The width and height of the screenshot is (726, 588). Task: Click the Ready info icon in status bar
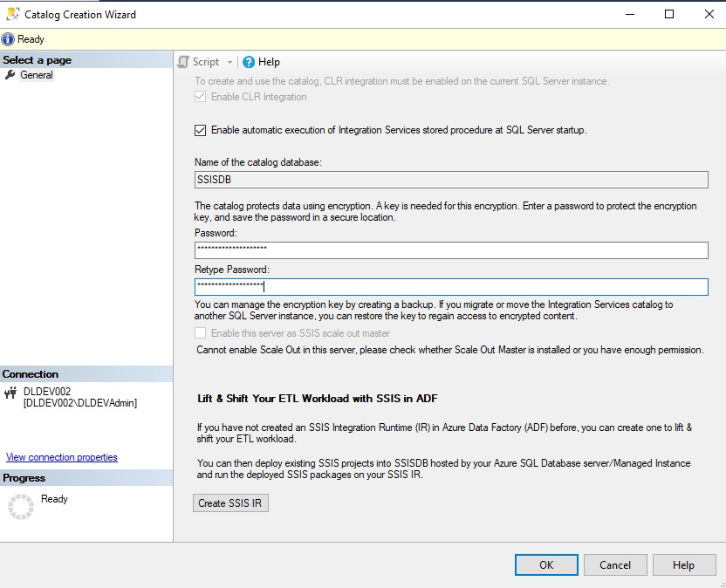tap(8, 39)
